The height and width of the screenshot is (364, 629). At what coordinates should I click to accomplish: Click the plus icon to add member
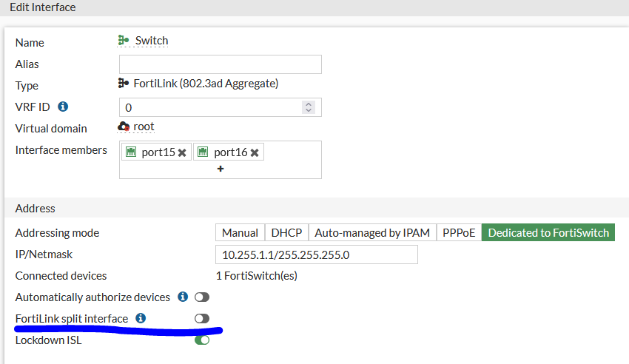pos(221,169)
